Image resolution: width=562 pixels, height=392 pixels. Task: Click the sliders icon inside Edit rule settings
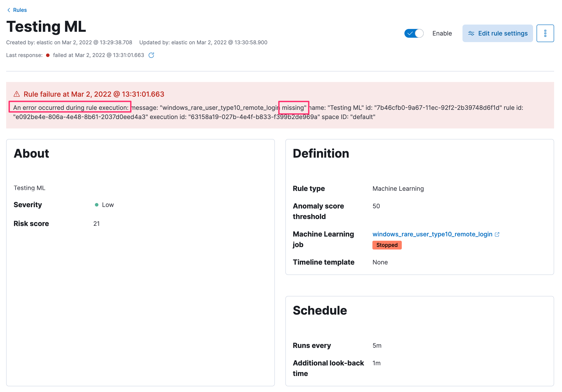point(471,33)
